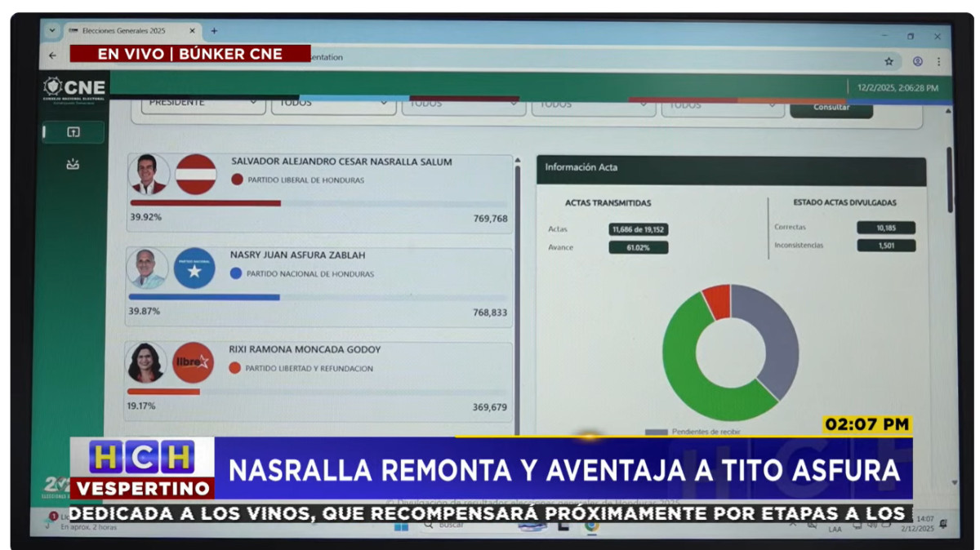
Task: Switch to the Elecciones Generales 2025 tab
Action: (x=122, y=31)
